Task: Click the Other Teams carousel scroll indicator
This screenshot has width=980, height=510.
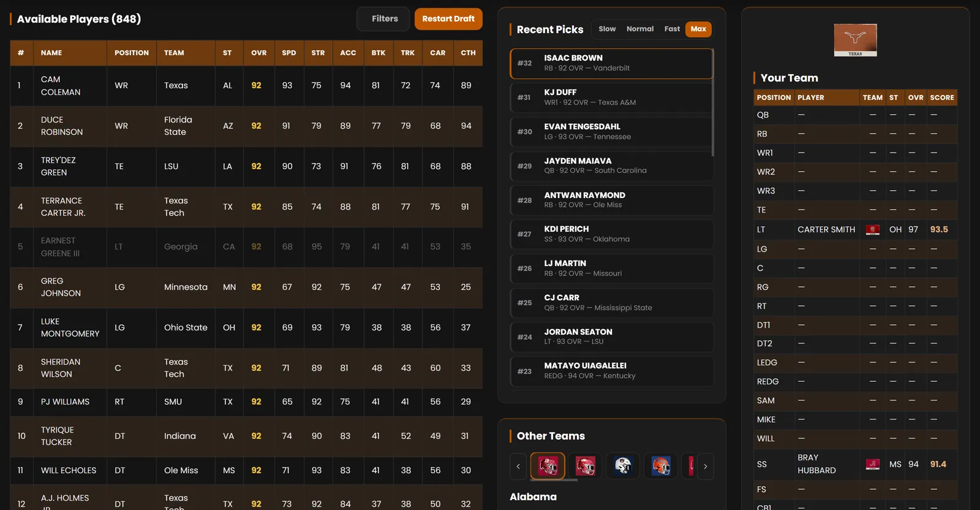Action: 554,480
